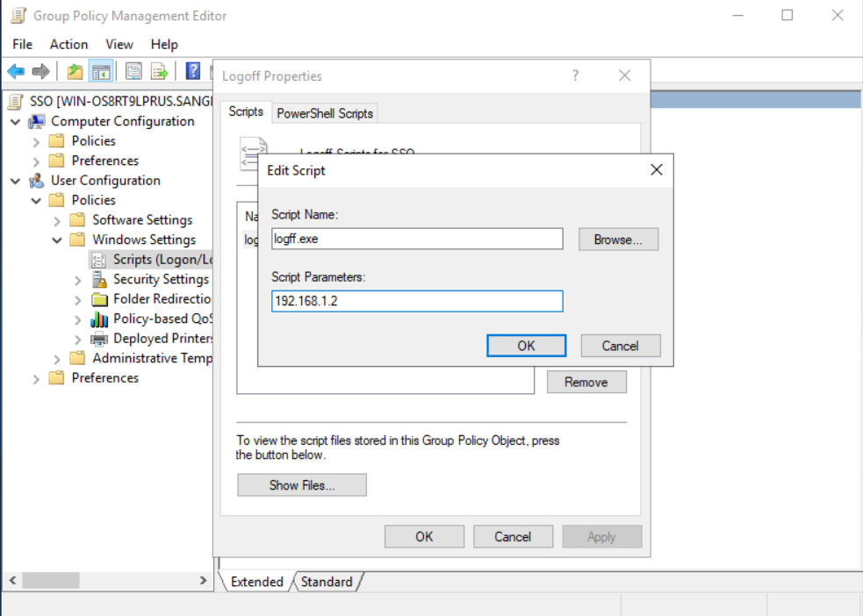This screenshot has height=616, width=863.
Task: Click the Properties toolbar icon
Action: coord(133,71)
